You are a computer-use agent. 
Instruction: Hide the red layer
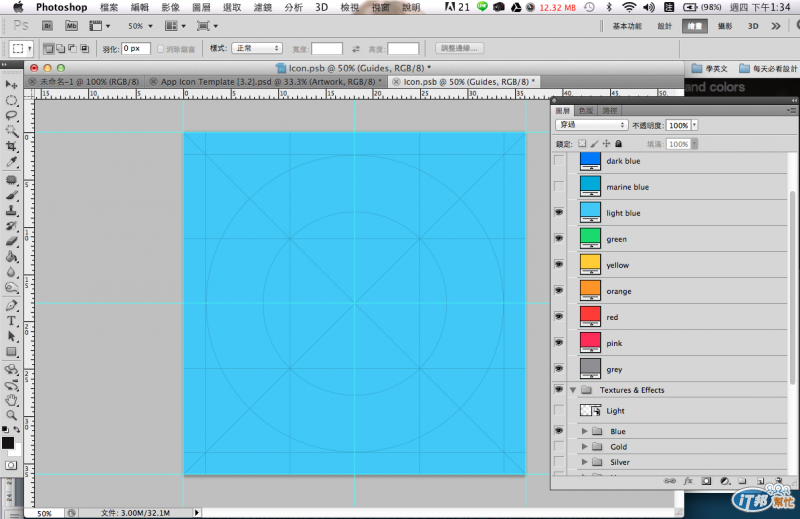tap(559, 316)
